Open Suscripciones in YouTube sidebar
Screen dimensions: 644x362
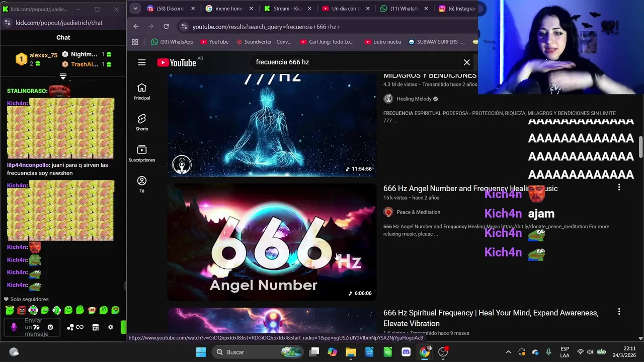pyautogui.click(x=142, y=153)
